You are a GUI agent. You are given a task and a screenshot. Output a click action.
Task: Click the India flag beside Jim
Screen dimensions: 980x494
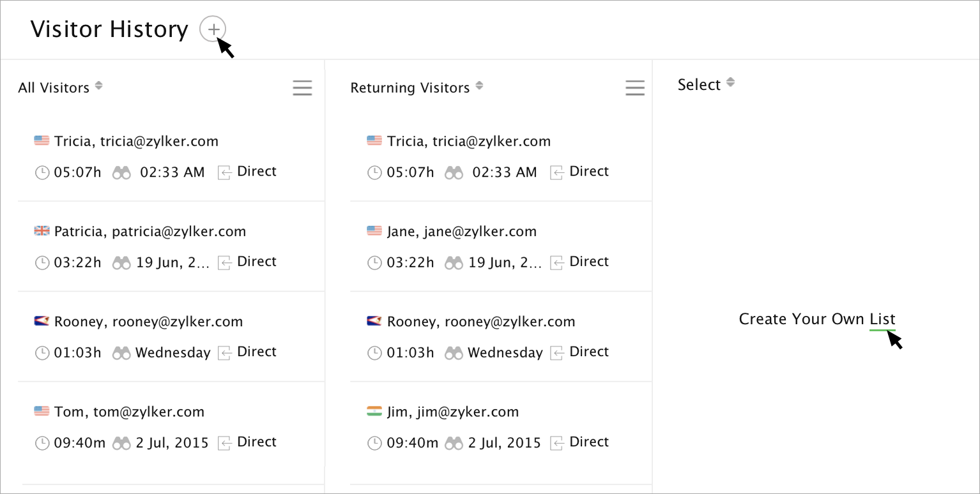[x=374, y=412]
